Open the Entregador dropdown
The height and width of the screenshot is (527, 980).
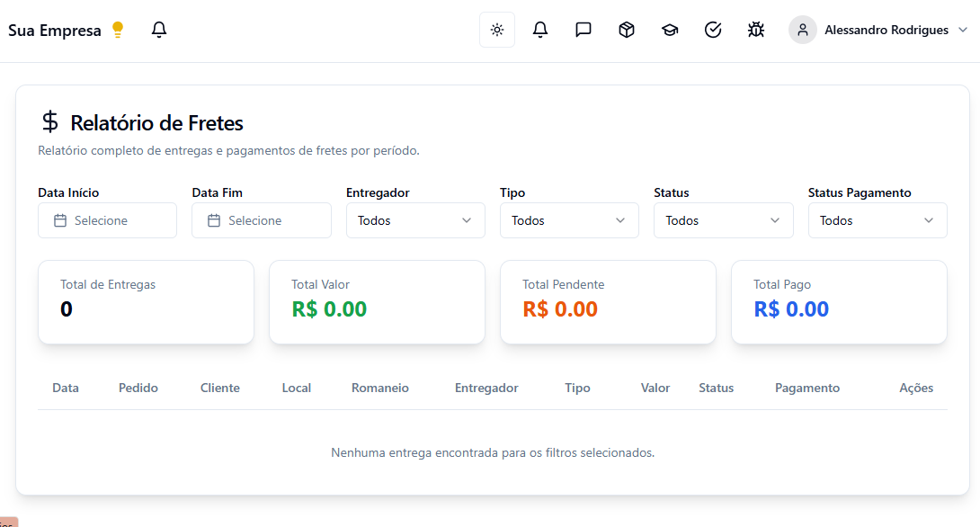tap(415, 220)
